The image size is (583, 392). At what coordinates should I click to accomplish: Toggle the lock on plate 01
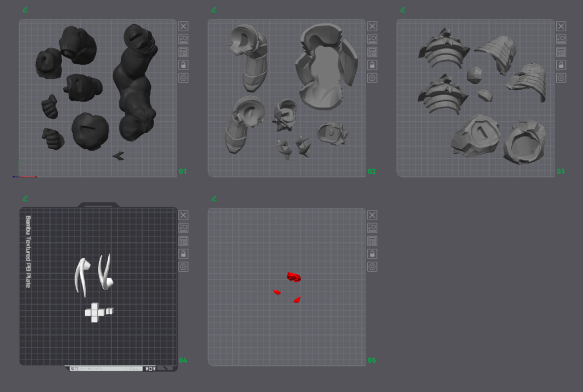pyautogui.click(x=183, y=65)
